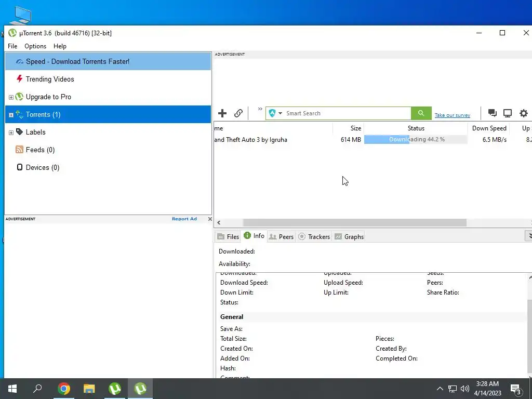Select Trending Videos in the sidebar
This screenshot has height=399, width=532.
tap(108, 79)
